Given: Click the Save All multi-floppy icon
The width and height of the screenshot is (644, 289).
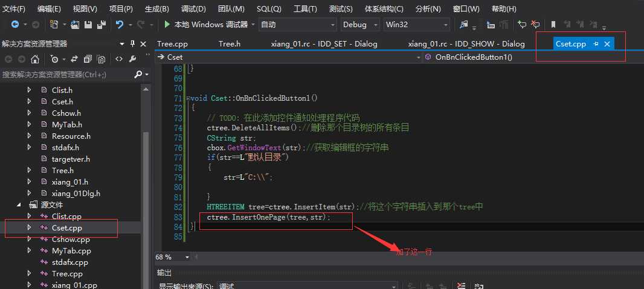Looking at the screenshot, I should (101, 25).
